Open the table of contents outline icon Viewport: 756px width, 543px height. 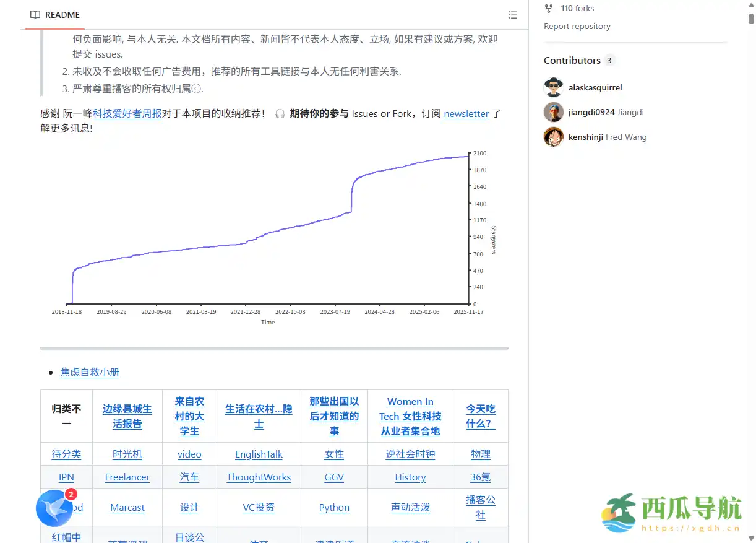(x=513, y=15)
